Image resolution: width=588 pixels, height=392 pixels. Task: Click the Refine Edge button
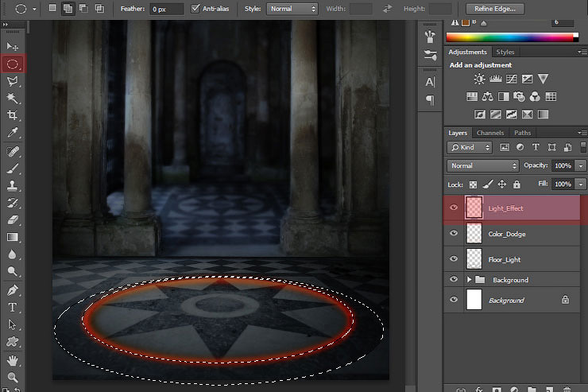coord(495,9)
